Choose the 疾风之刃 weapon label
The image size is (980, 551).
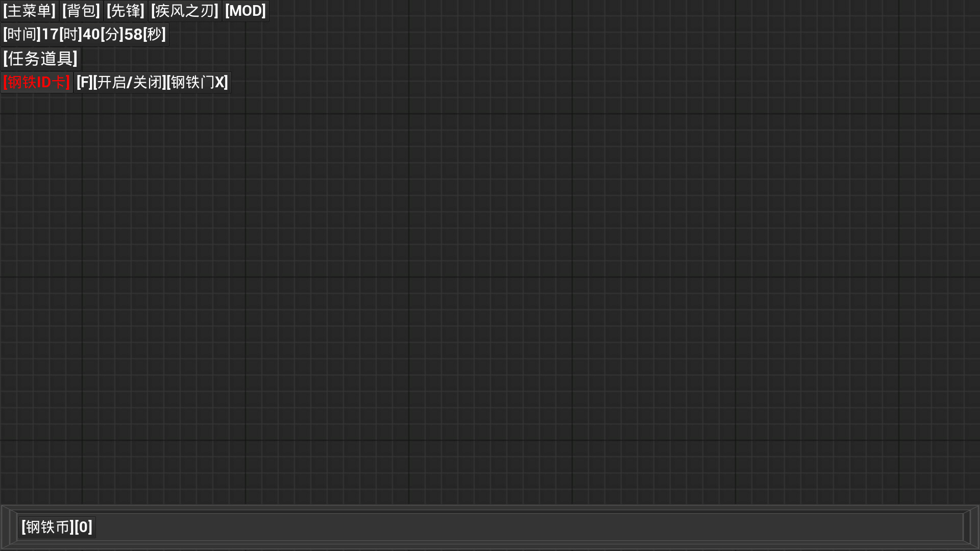point(185,11)
